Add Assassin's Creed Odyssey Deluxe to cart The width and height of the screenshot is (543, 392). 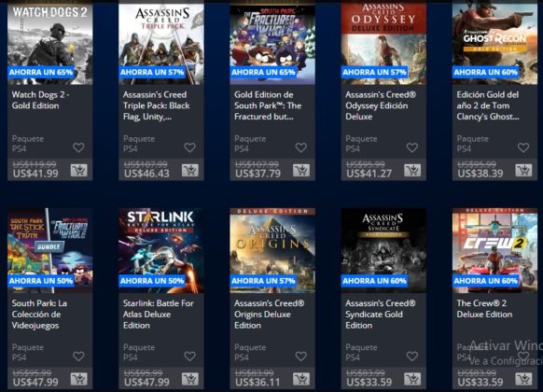(412, 170)
